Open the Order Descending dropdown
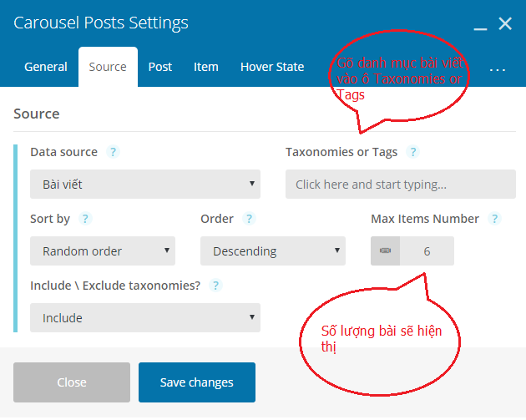The height and width of the screenshot is (420, 526). coord(273,251)
